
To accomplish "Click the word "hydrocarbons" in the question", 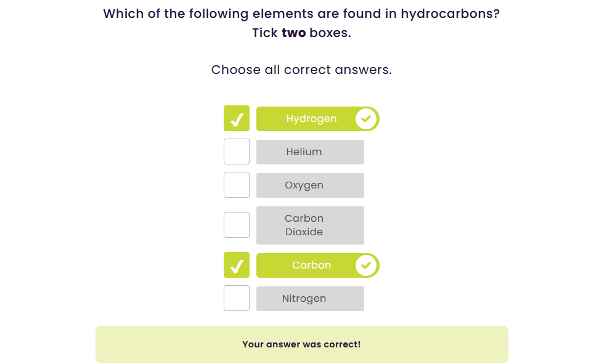I will [450, 14].
